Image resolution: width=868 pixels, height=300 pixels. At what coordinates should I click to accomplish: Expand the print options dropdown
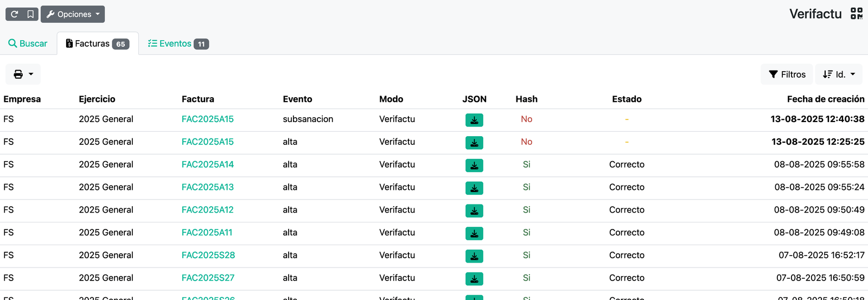coord(23,74)
